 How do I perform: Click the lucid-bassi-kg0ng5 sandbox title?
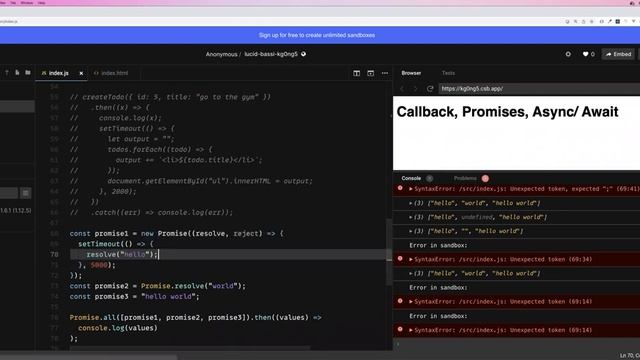pyautogui.click(x=271, y=54)
